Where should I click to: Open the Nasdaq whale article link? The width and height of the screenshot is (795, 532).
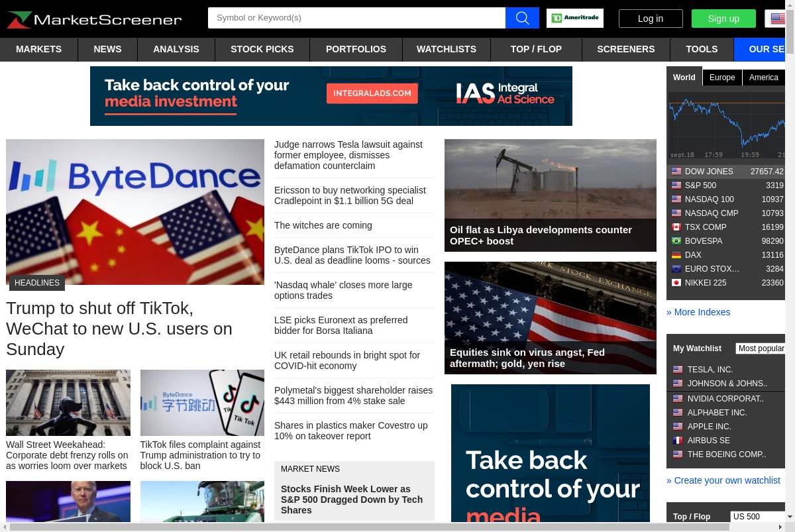[x=343, y=290]
